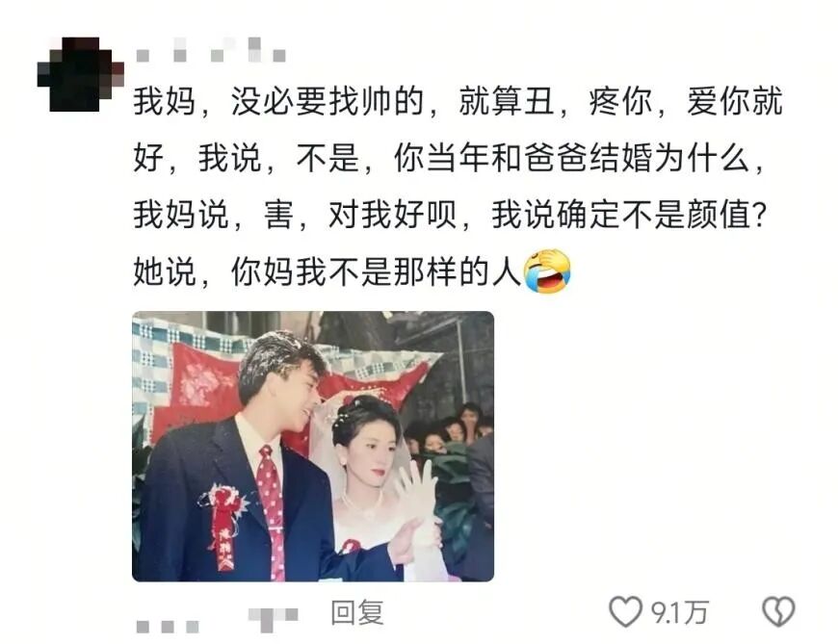Click the red polka dot tie in photo
This screenshot has height=644, width=838.
pos(272,511)
